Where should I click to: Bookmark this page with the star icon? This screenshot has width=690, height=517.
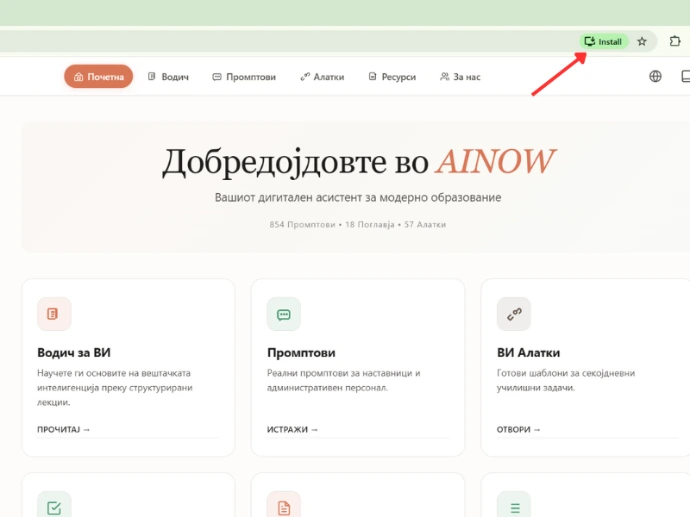pyautogui.click(x=642, y=42)
